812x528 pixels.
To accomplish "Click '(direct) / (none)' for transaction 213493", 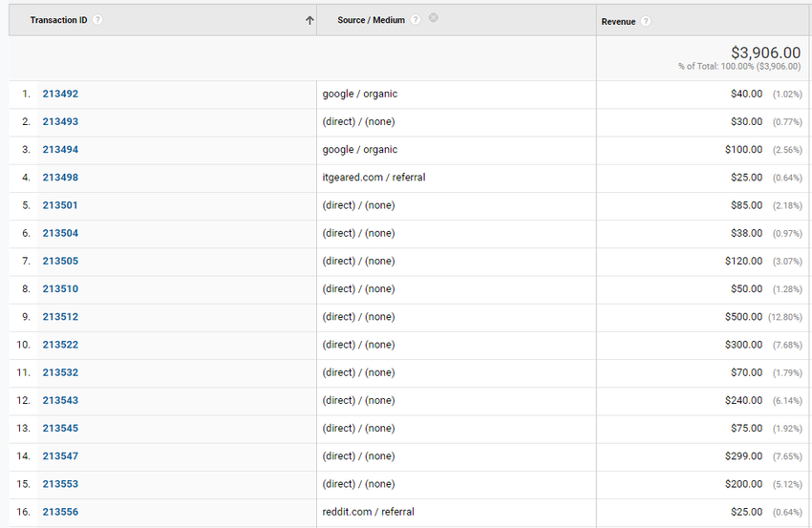I will click(x=358, y=121).
